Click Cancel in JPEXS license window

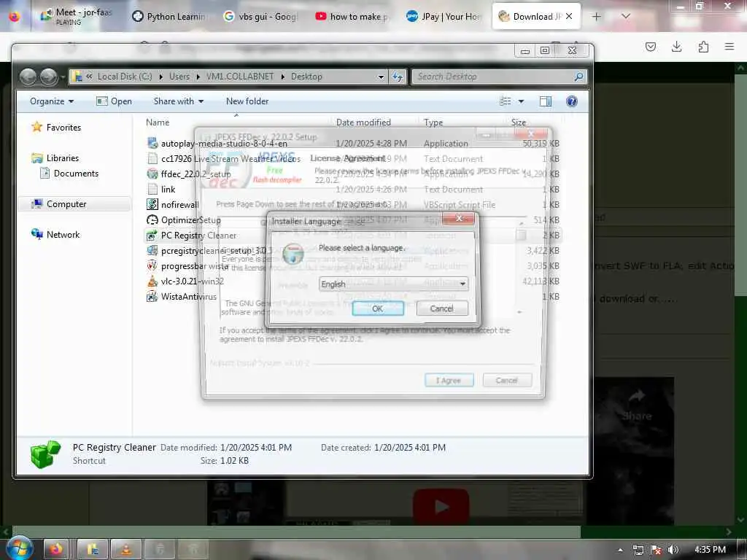[x=507, y=380]
